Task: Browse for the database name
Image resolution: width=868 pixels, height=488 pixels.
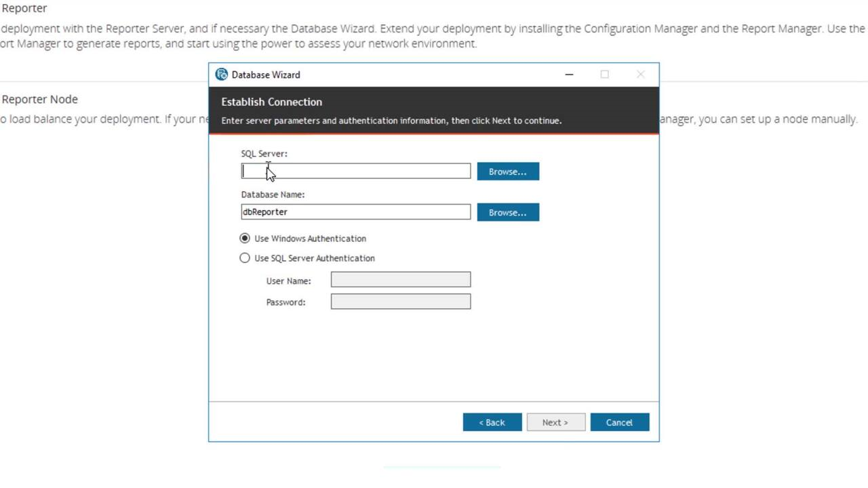Action: click(507, 212)
